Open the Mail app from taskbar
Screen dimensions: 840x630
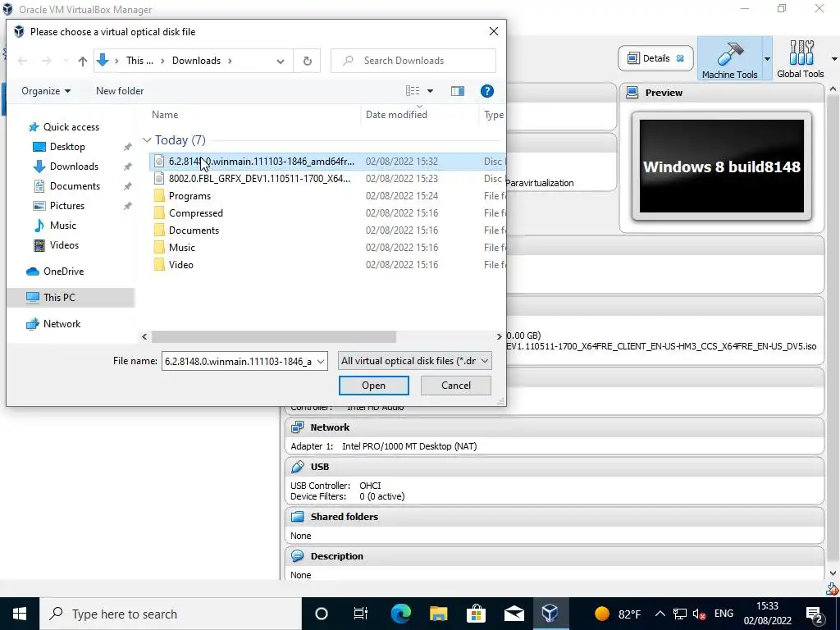coord(514,614)
